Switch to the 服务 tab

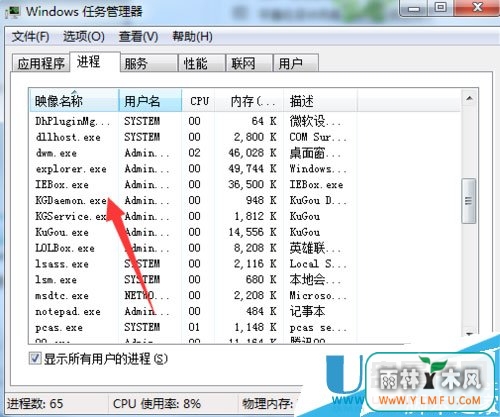coord(149,63)
